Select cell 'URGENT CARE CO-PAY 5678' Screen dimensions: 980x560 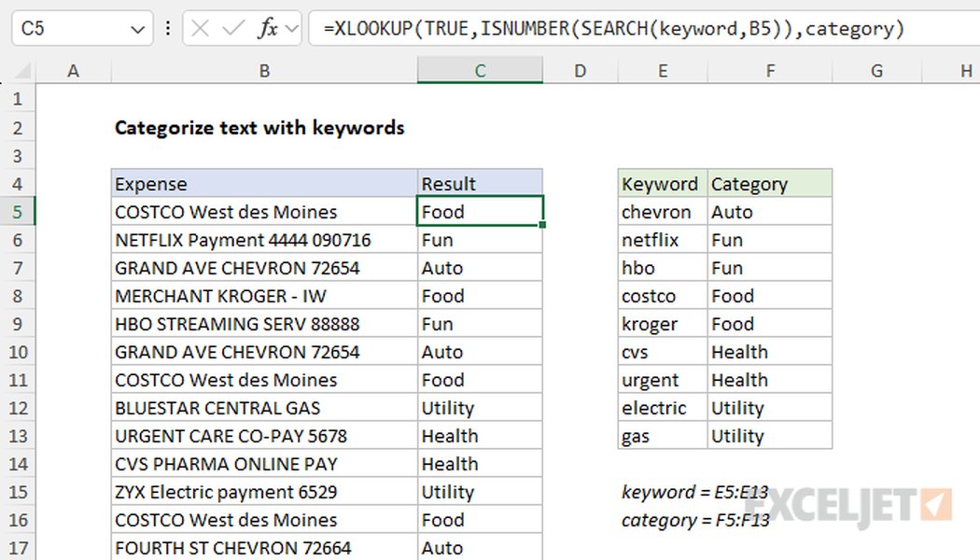(x=264, y=436)
